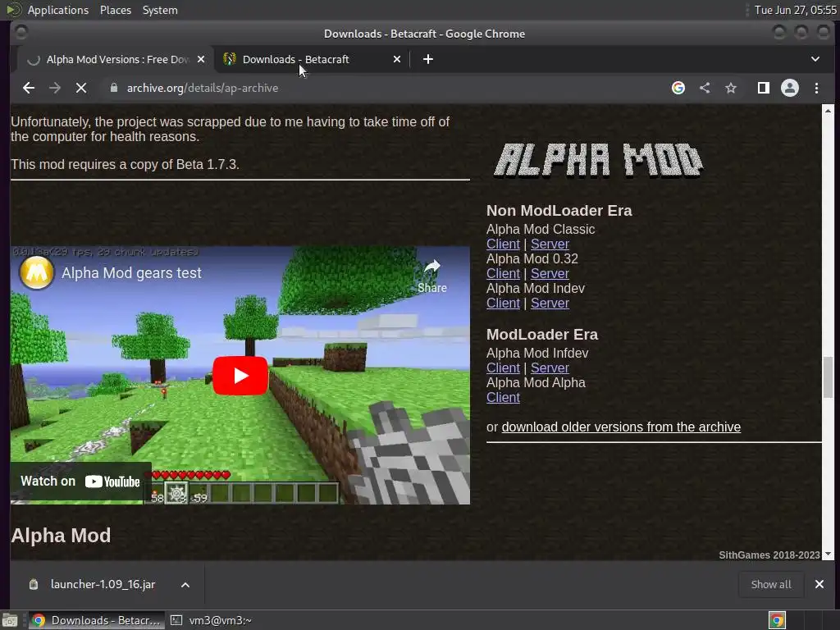This screenshot has height=630, width=840.
Task: Click scrollbar up arrow
Action: pyautogui.click(x=828, y=111)
